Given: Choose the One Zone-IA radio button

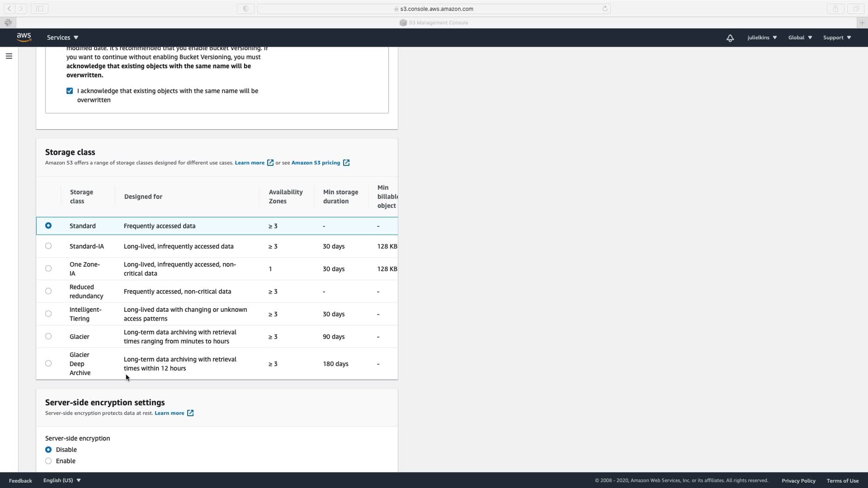Looking at the screenshot, I should [x=48, y=269].
